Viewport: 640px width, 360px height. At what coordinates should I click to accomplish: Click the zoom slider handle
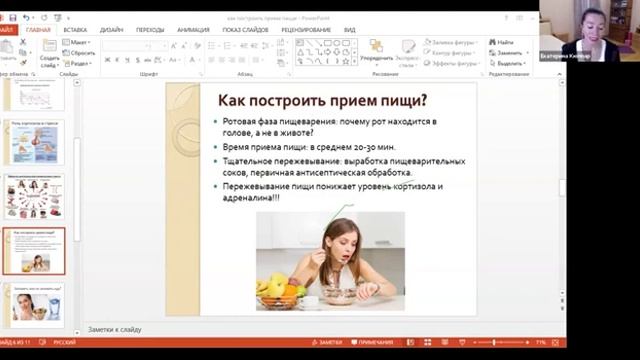pos(494,342)
